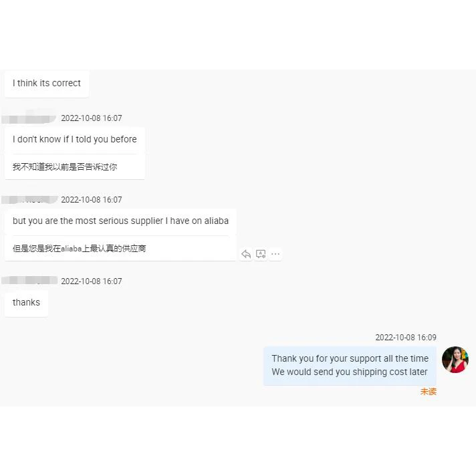Select the "I think its correct" message bubble
Image resolution: width=476 pixels, height=476 pixels.
[47, 84]
